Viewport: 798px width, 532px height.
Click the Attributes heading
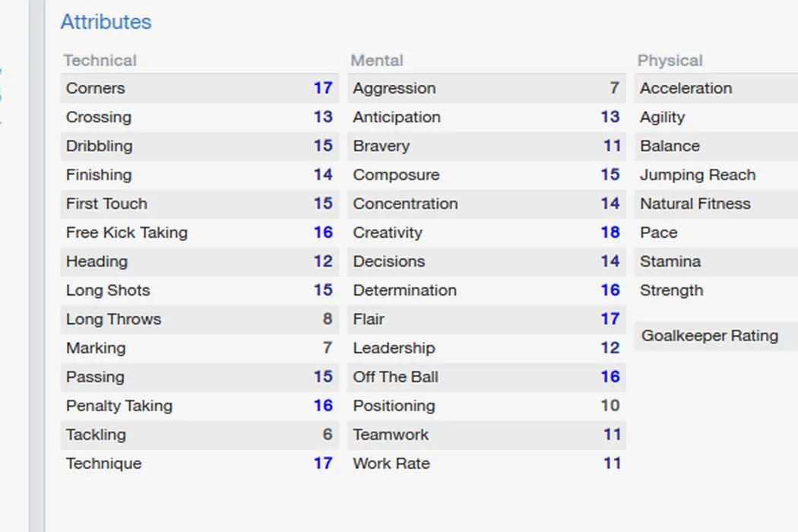coord(106,22)
